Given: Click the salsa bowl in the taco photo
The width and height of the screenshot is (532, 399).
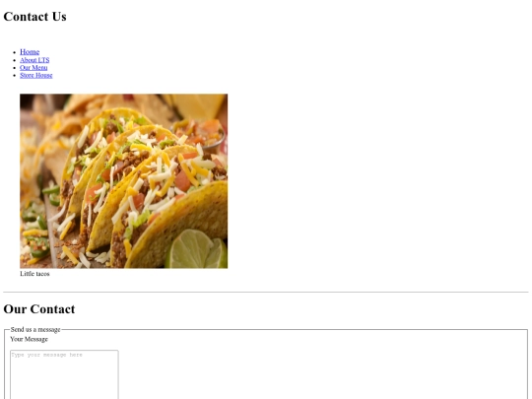Looking at the screenshot, I should click(200, 134).
